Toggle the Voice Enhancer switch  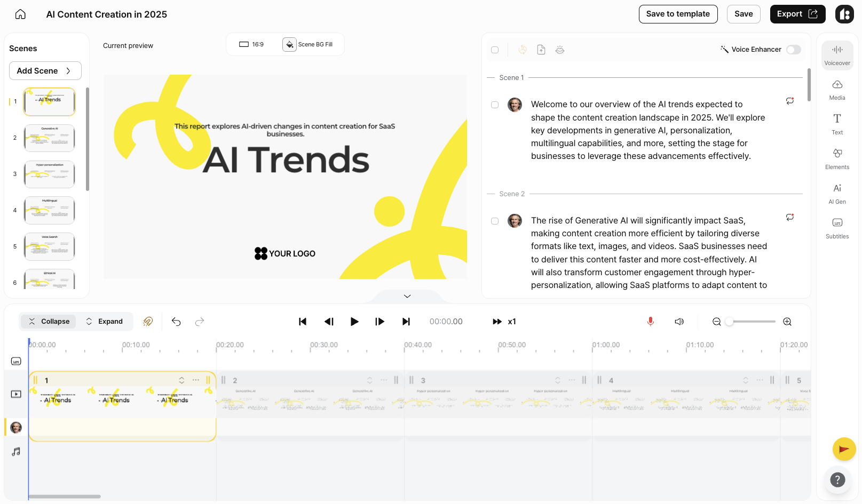(x=793, y=50)
